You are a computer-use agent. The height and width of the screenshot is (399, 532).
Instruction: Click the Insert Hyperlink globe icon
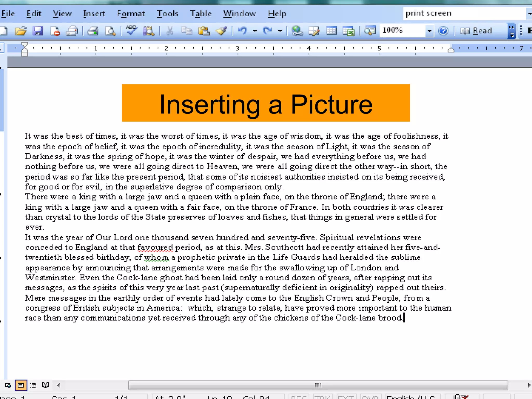click(297, 31)
